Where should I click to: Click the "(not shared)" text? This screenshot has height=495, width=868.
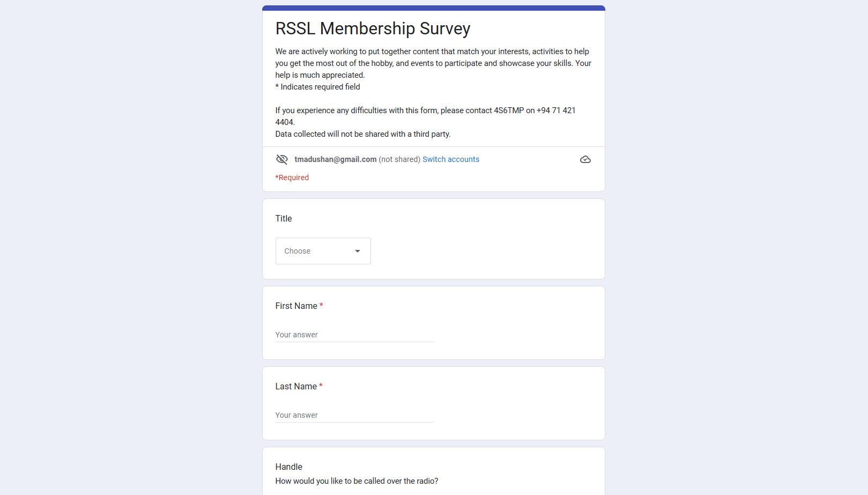click(399, 159)
